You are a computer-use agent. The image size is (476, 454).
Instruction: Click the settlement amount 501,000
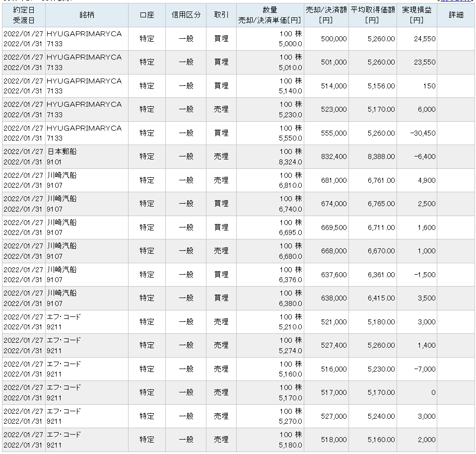point(334,62)
